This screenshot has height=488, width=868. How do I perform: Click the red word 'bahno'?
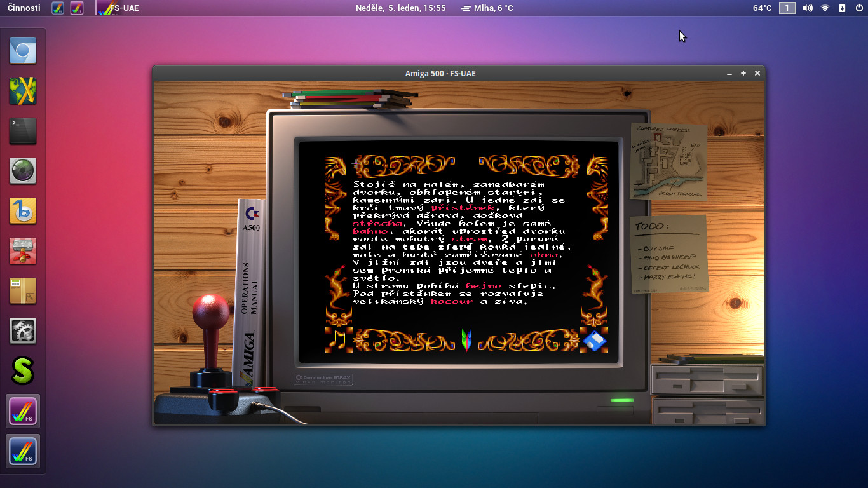371,232
